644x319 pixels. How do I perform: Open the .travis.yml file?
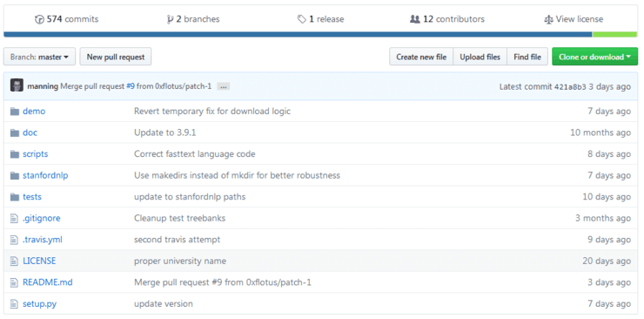43,240
